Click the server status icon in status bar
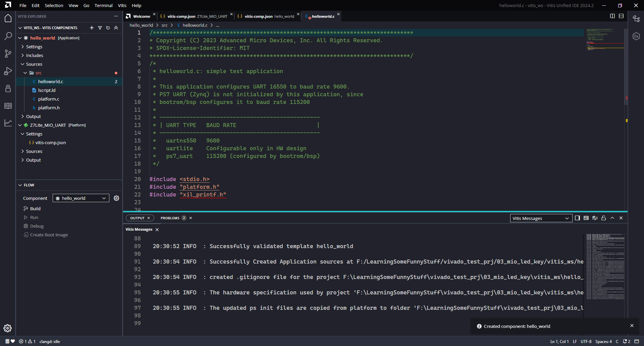Screen dimensions: 644x346 [x=7, y=341]
